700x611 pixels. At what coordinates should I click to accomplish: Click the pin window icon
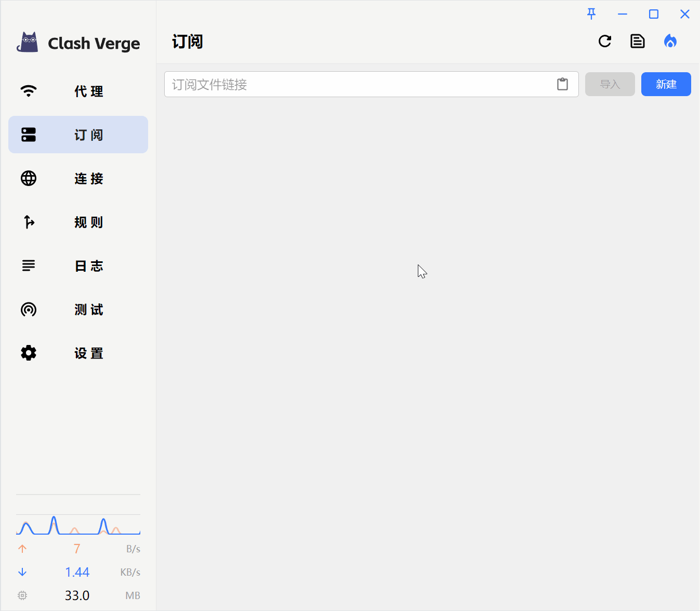pyautogui.click(x=591, y=14)
